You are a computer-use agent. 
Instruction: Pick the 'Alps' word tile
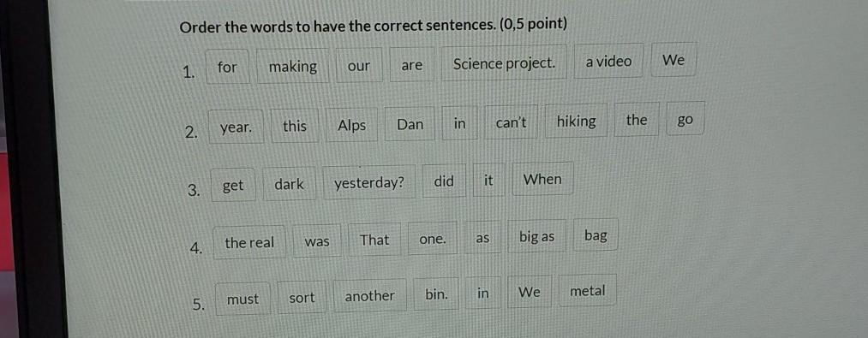[351, 126]
